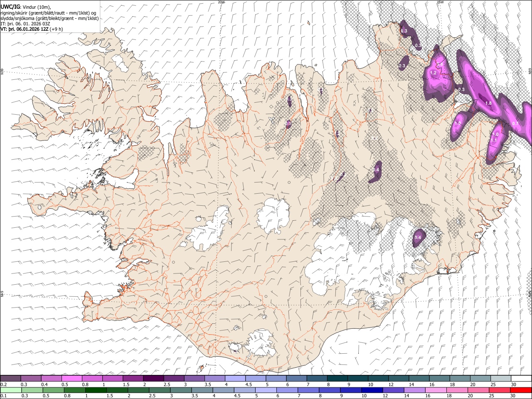532x399 pixels.
Task: Click the '20W' longitude label
Action: click(x=221, y=2)
